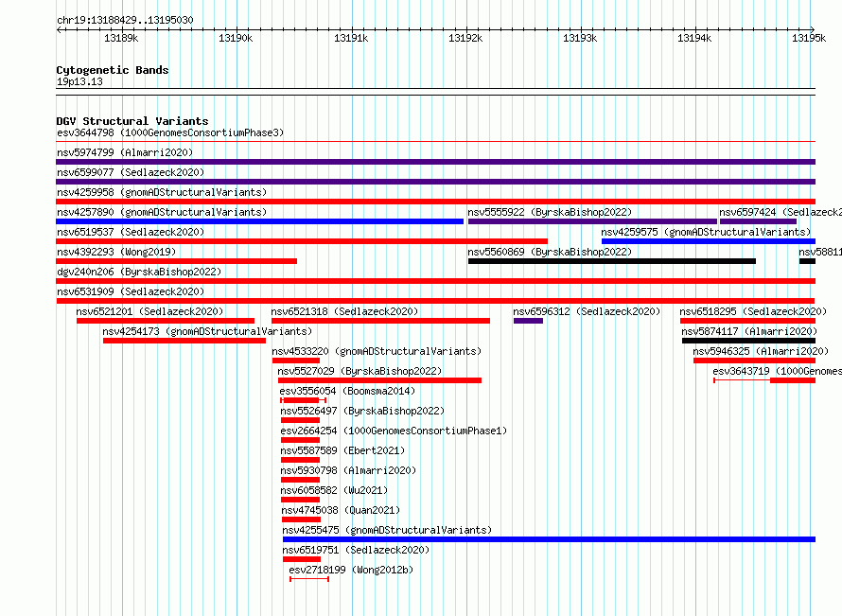Click the 19p13.13 band label
Image resolution: width=842 pixels, height=616 pixels.
(79, 81)
